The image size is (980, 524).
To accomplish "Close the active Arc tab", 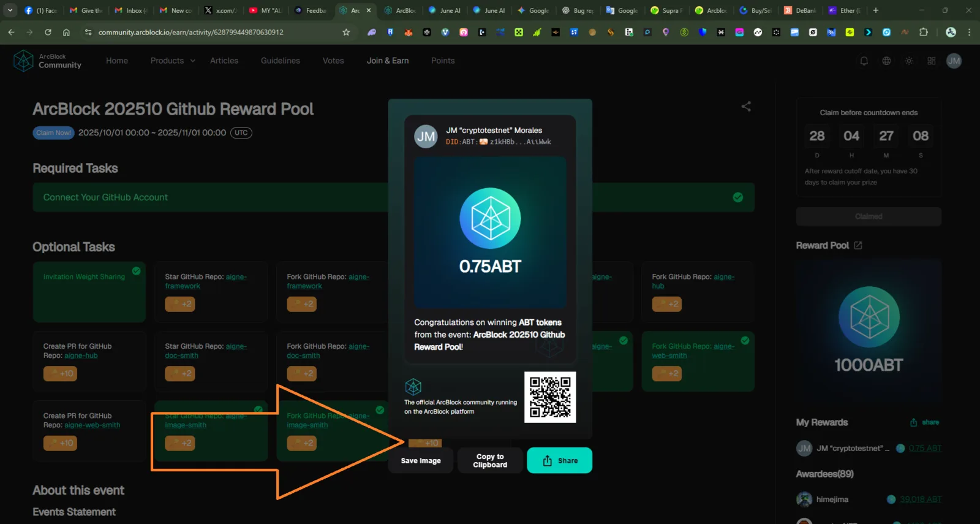I will click(369, 10).
